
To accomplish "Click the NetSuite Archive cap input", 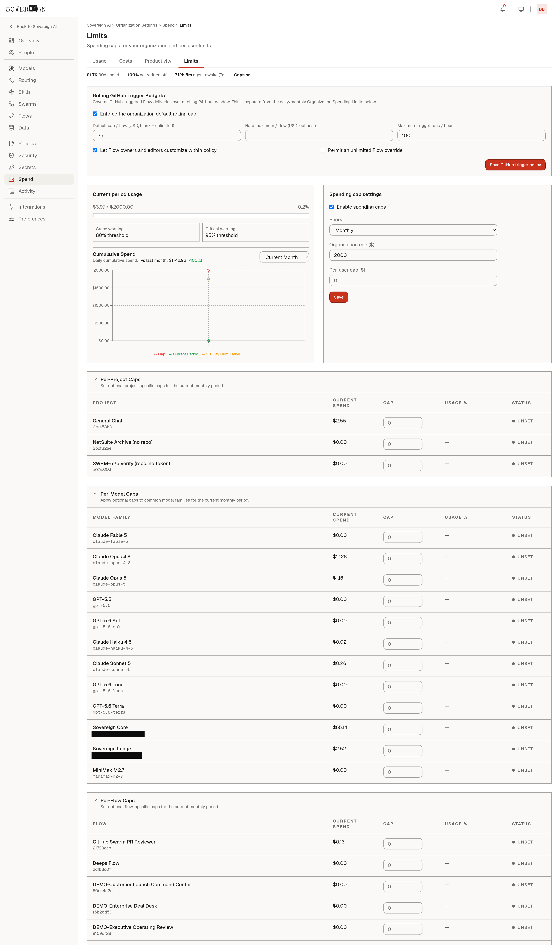I will (x=403, y=444).
